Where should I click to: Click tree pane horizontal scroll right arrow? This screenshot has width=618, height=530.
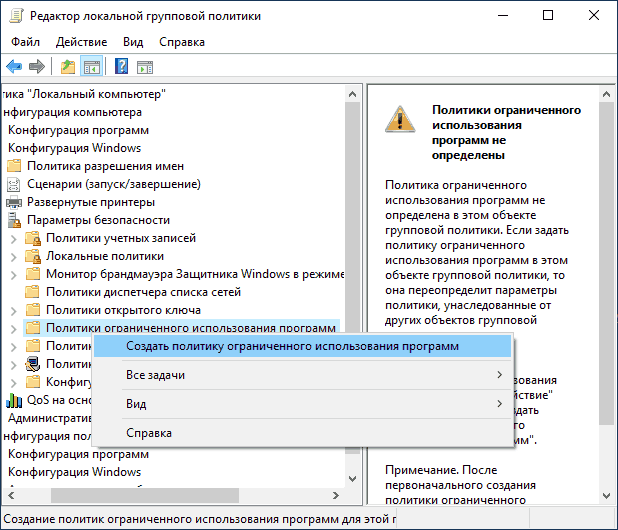pos(335,495)
